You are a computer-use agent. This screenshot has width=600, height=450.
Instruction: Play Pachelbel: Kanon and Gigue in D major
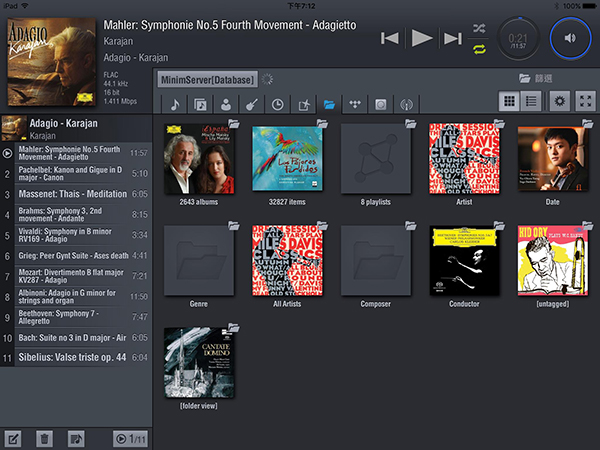pyautogui.click(x=76, y=173)
